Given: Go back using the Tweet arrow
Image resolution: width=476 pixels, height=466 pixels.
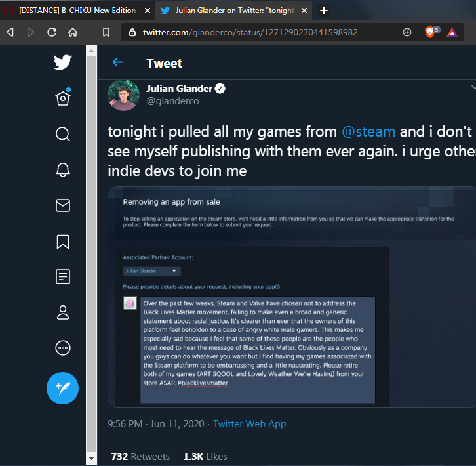Looking at the screenshot, I should coord(118,62).
